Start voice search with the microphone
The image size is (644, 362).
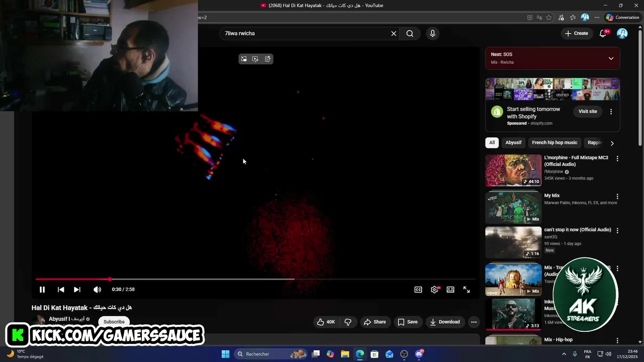pos(432,33)
